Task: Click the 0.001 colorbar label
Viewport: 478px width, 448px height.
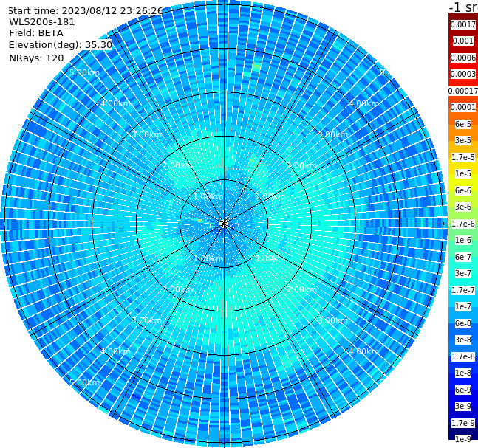Action: point(463,41)
